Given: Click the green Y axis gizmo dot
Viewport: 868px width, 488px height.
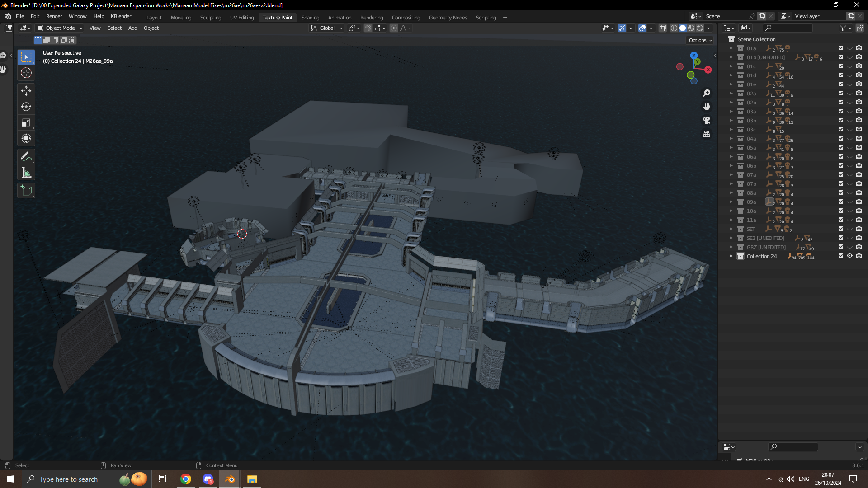Looking at the screenshot, I should [x=698, y=62].
